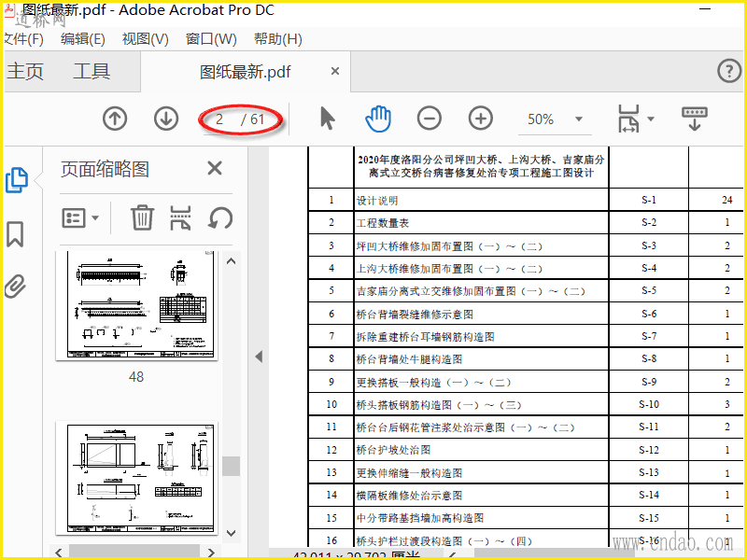Go to next page using down arrow icon
Screen dimensions: 747x560
pos(166,119)
